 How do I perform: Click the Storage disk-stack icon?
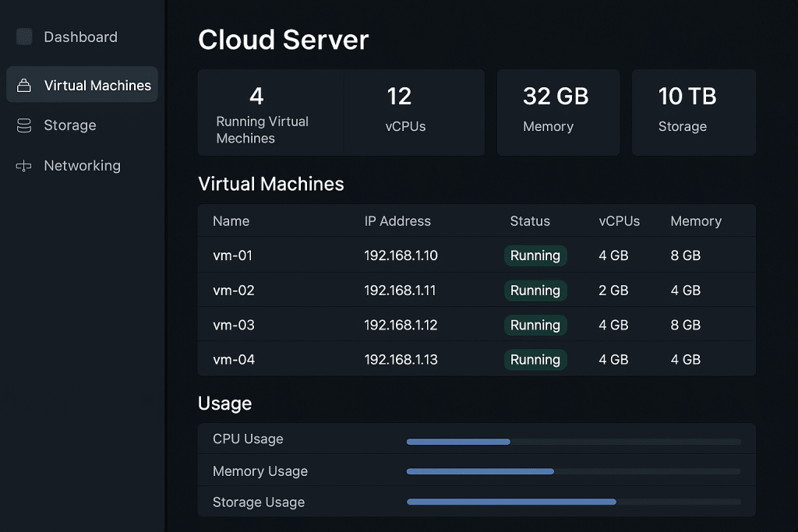click(x=24, y=125)
